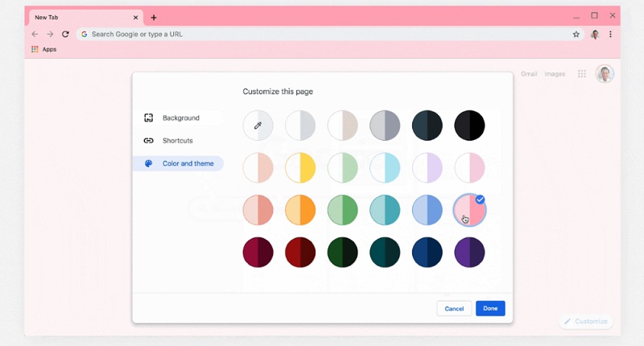This screenshot has height=346, width=644.
Task: Choose the purple theme swatch
Action: tap(469, 253)
